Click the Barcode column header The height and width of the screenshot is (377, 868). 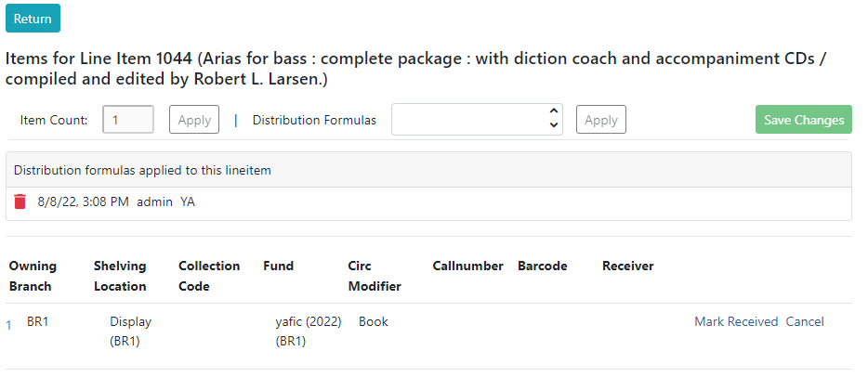[543, 266]
